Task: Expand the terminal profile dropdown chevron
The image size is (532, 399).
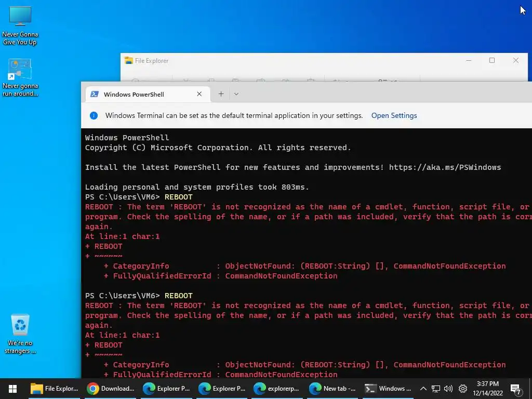Action: (x=236, y=94)
